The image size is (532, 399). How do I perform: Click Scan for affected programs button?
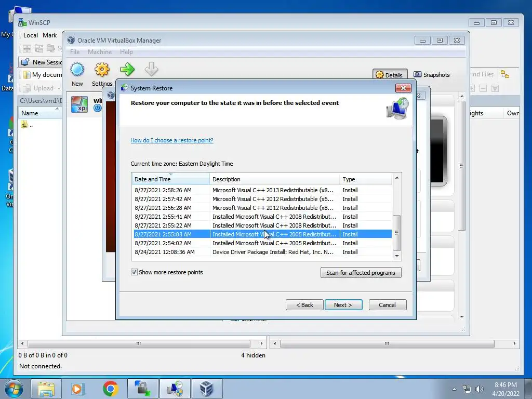pos(361,272)
